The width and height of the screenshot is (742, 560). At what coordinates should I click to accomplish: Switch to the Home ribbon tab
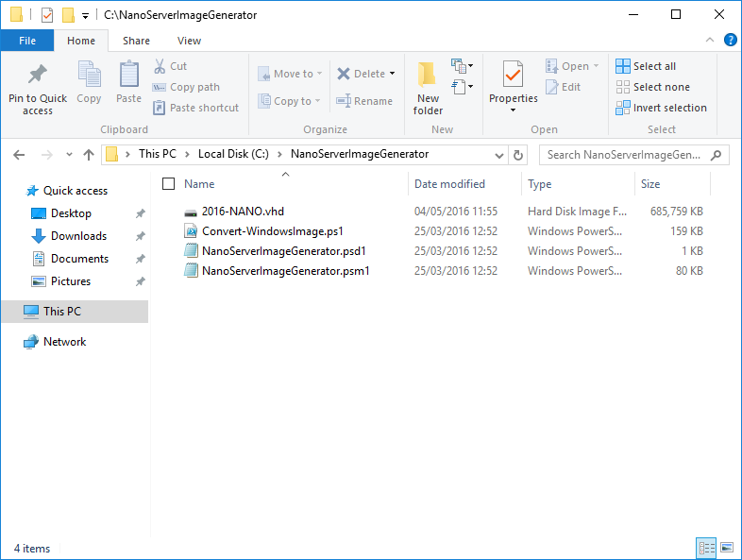(81, 41)
